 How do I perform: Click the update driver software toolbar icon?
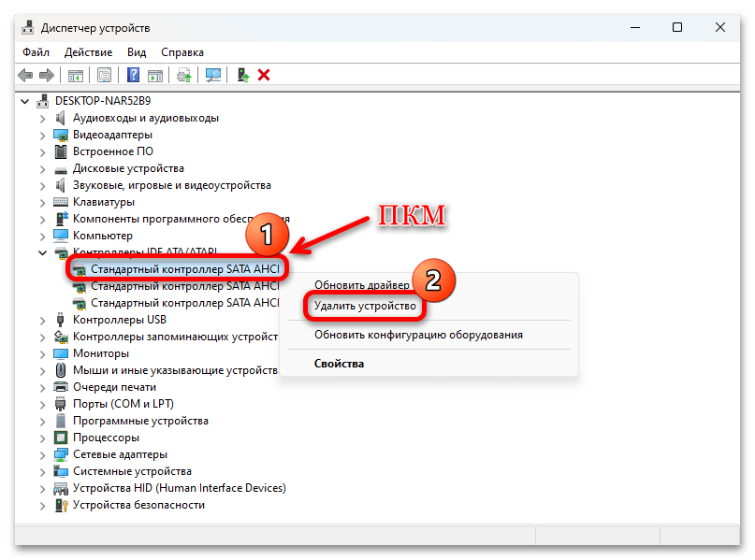pos(185,75)
